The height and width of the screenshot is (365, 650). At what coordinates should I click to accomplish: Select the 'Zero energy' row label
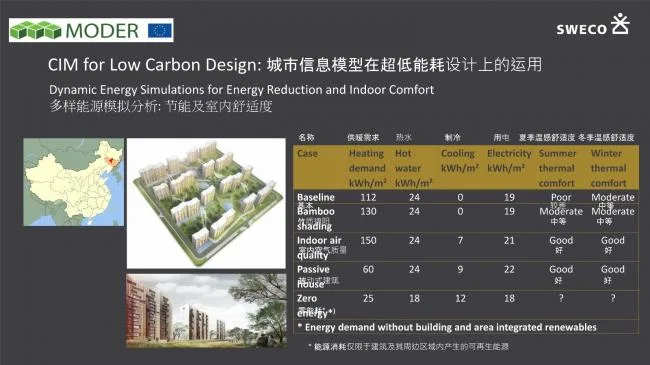tap(312, 306)
